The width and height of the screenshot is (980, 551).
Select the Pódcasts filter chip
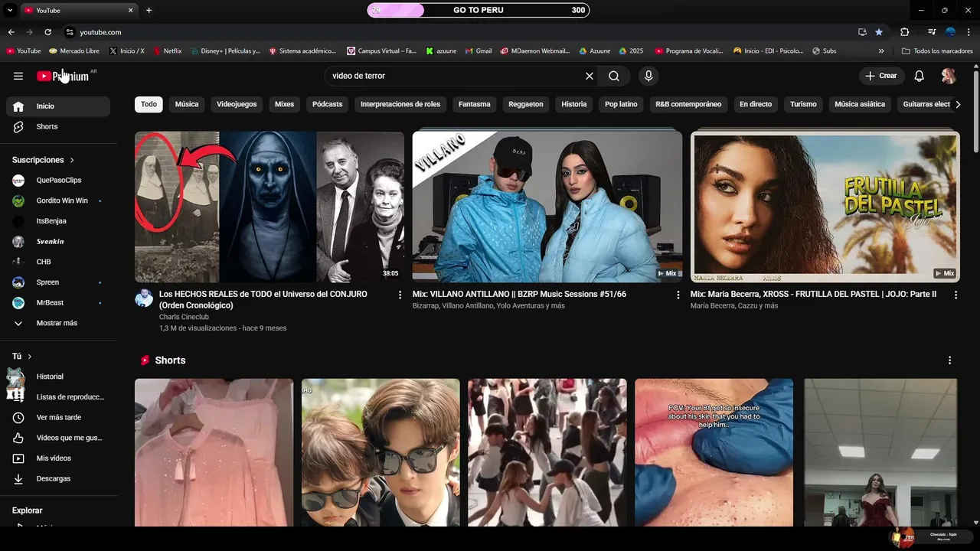click(328, 104)
